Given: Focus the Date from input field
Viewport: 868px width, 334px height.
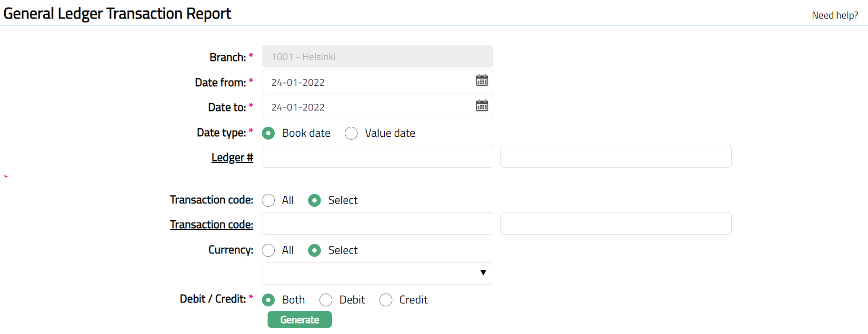Looking at the screenshot, I should pos(378,82).
